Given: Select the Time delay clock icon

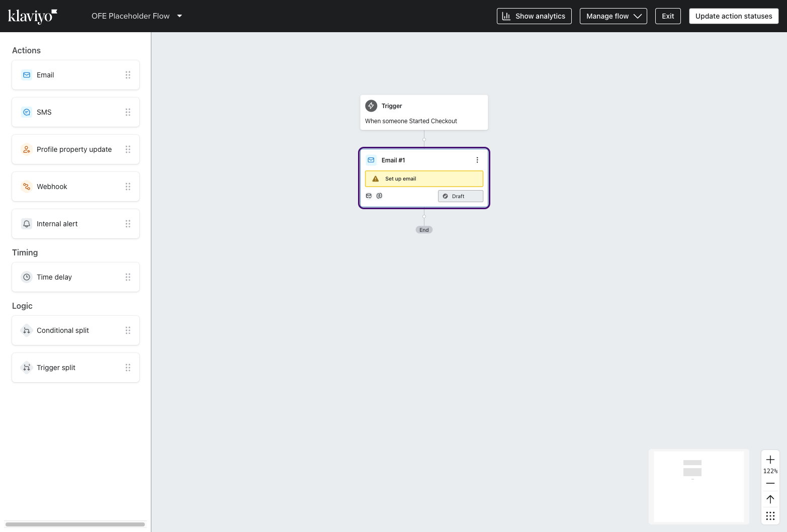Looking at the screenshot, I should [x=26, y=277].
